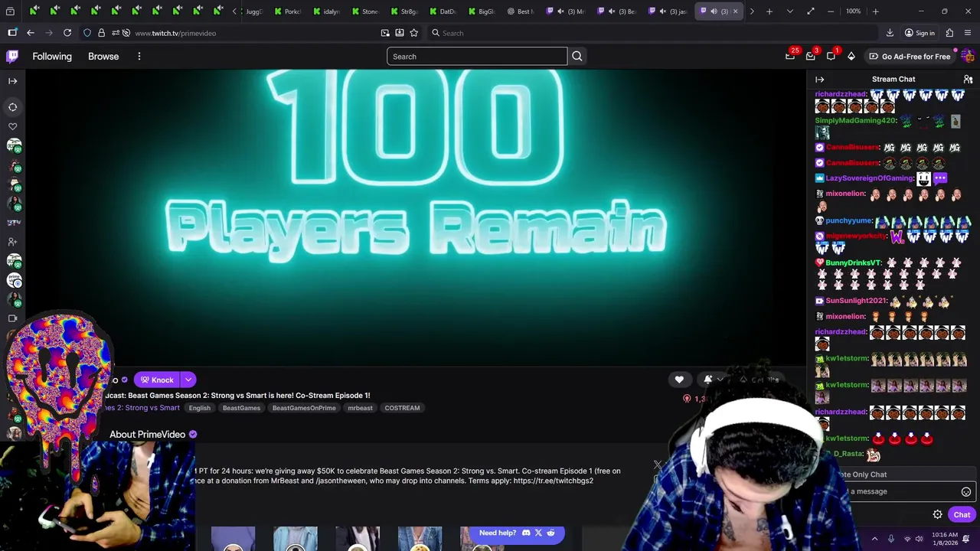This screenshot has height=551, width=980.
Task: Click browser Sign in button
Action: (x=920, y=33)
